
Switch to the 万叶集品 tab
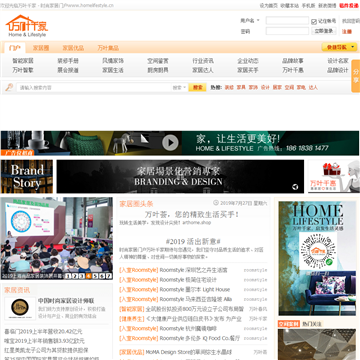click(108, 48)
